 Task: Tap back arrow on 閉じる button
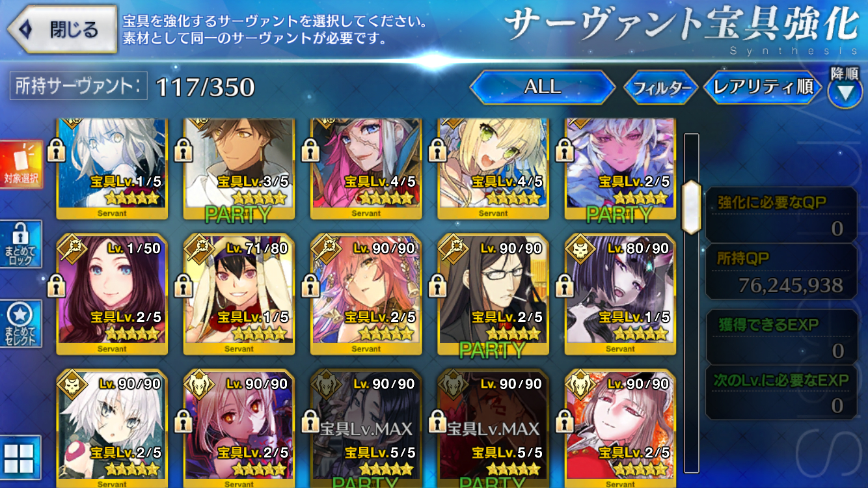25,29
